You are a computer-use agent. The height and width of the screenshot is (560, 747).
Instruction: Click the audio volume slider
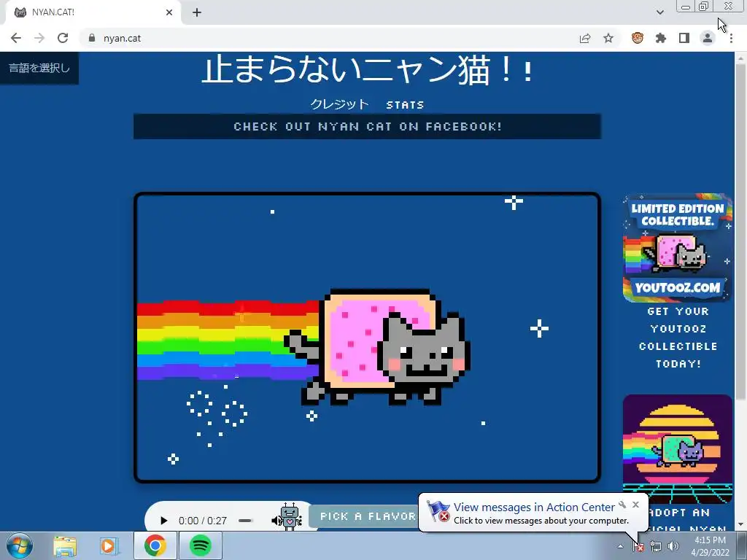tap(245, 521)
